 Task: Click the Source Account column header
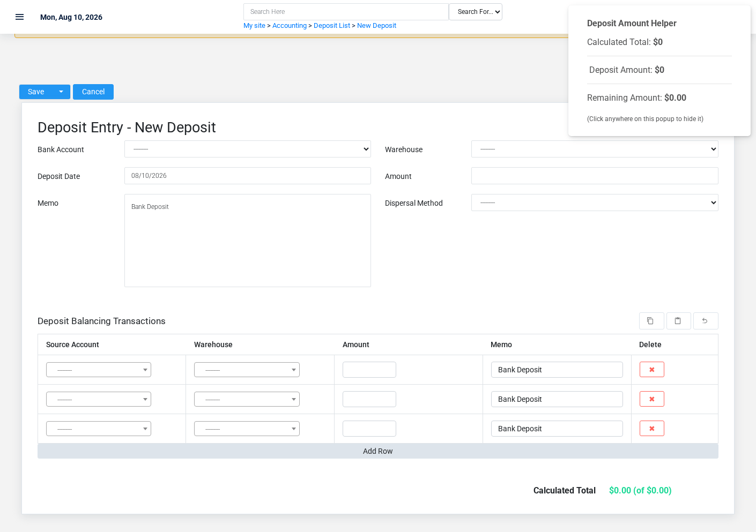click(x=72, y=344)
